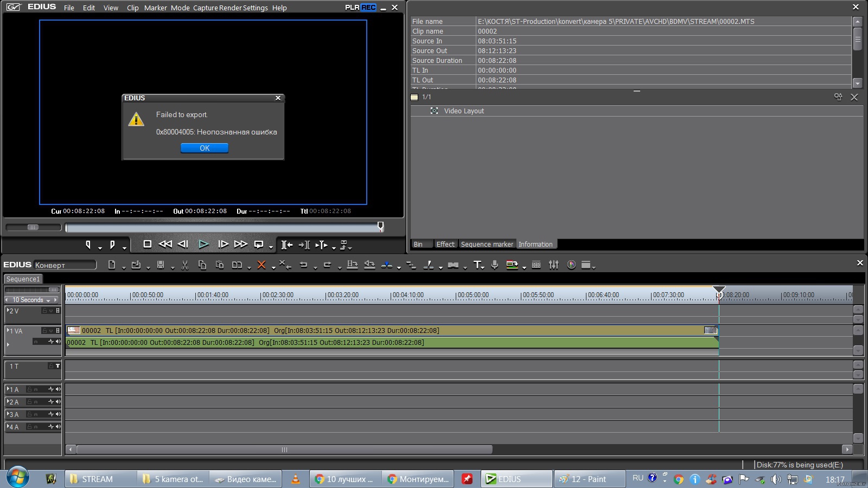Mute the 1 A track speaker
This screenshot has width=868, height=488.
click(x=58, y=389)
